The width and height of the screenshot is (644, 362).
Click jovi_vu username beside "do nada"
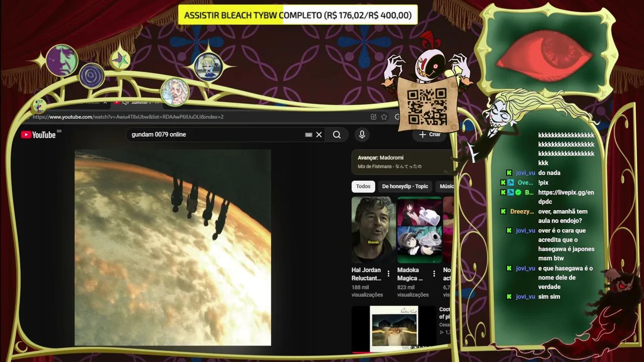525,173
